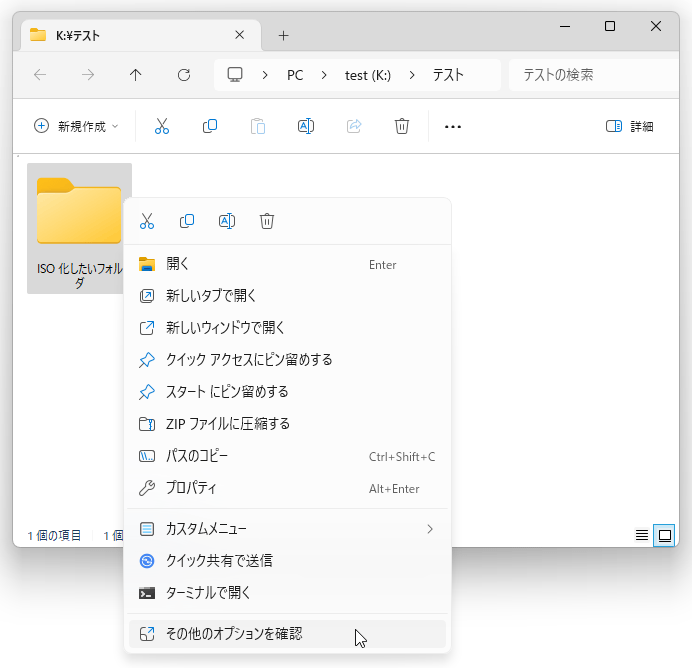This screenshot has height=668, width=692.
Task: Click the PC monitor icon in the address bar
Action: tap(235, 75)
